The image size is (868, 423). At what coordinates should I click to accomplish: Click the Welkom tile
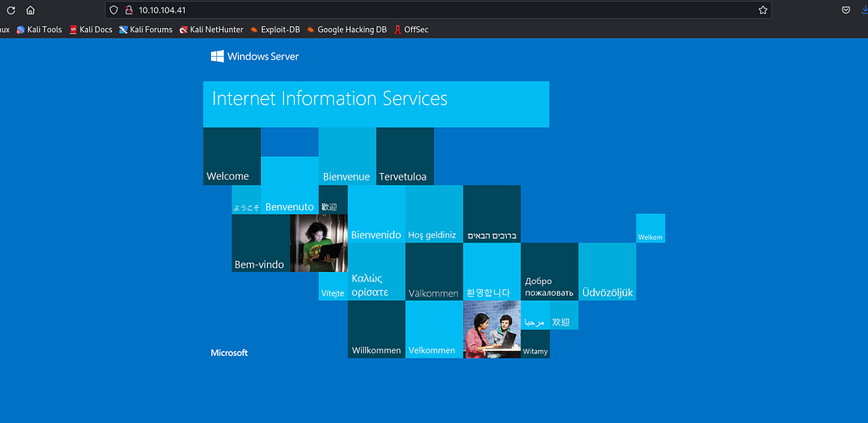tap(650, 228)
